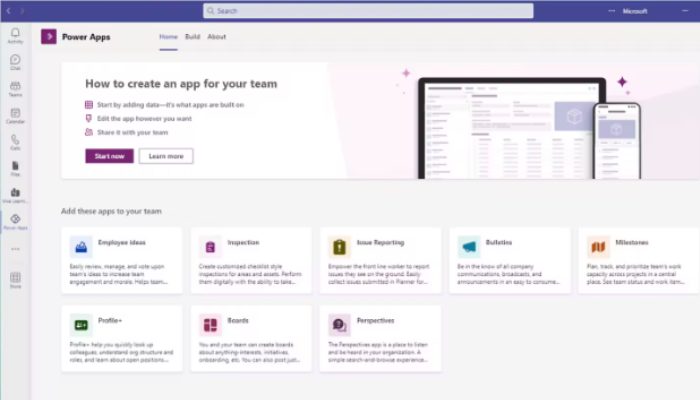Open the Calendar sidebar icon
The image size is (700, 400).
click(x=15, y=116)
